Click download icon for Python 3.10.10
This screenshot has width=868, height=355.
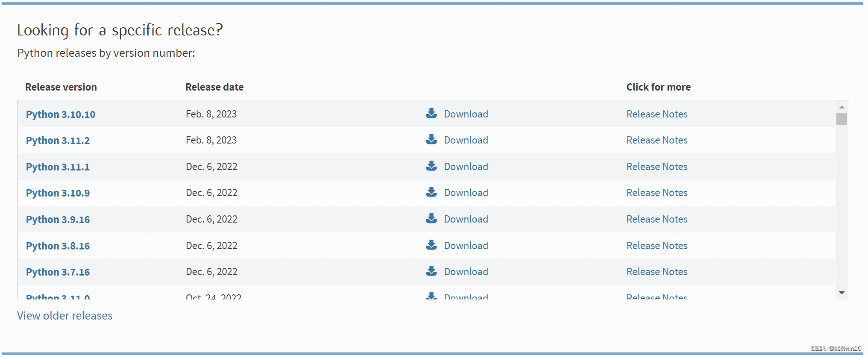431,114
